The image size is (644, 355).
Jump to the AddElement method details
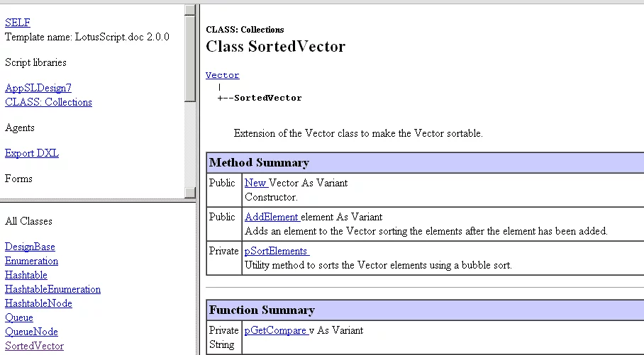[271, 217]
